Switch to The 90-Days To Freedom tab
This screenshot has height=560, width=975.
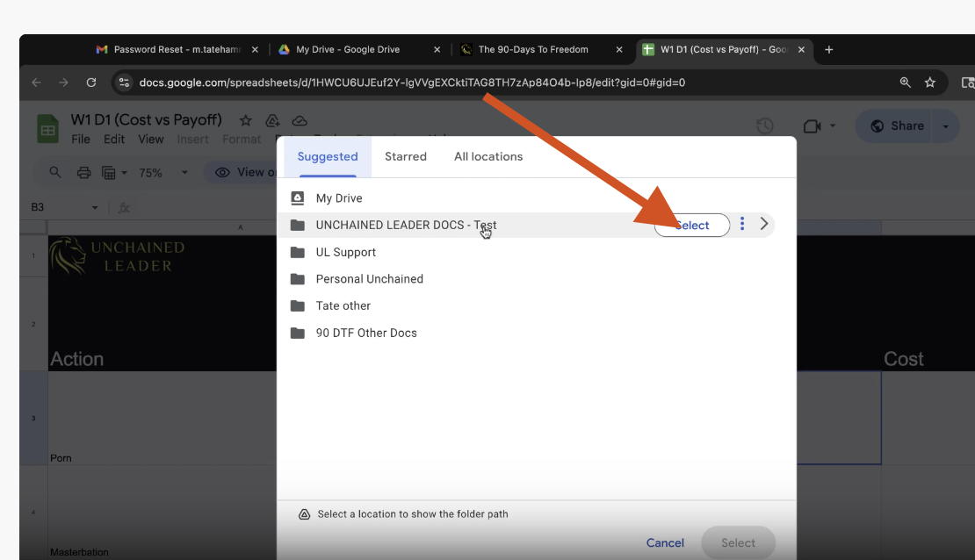point(533,50)
